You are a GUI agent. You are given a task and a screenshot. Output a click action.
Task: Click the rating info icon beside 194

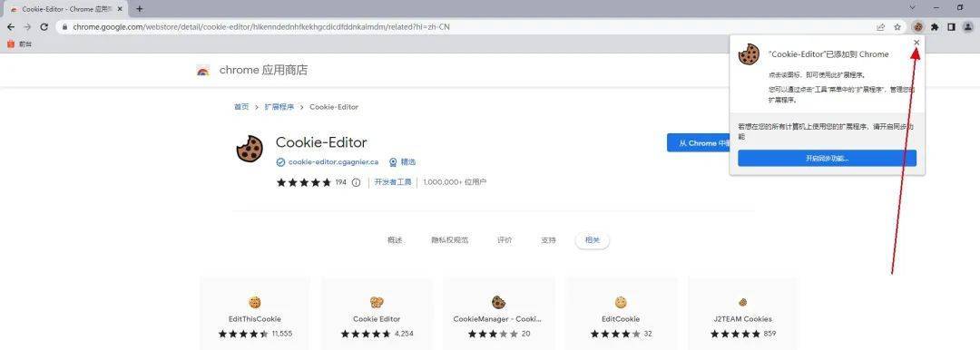[x=357, y=182]
